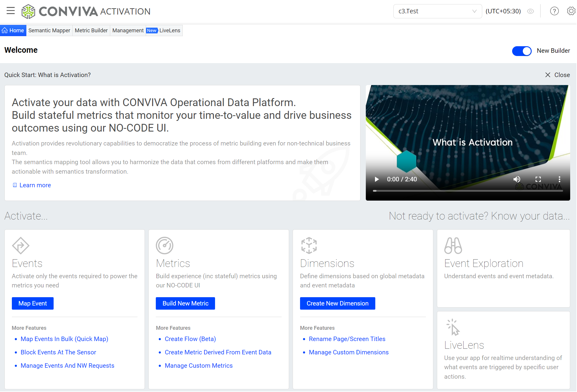Toggle the New Builder switch

pos(522,51)
